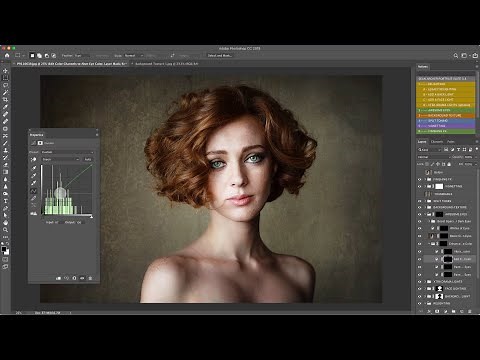Delete layer using Layers panel trash

(470, 311)
